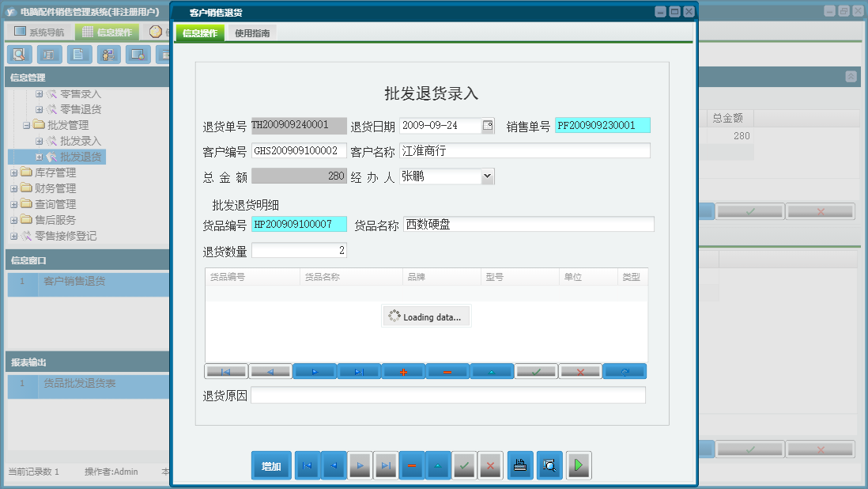868x489 pixels.
Task: Select the 信息操作 tab in dialog
Action: pyautogui.click(x=200, y=33)
